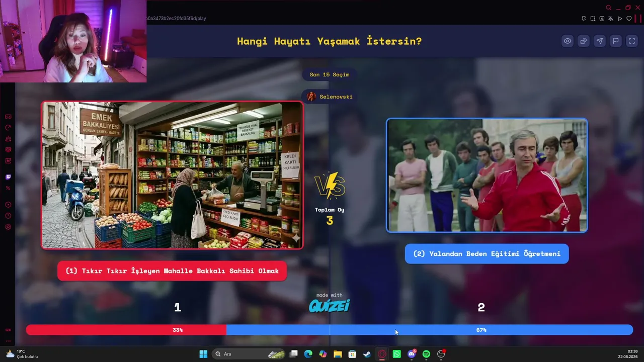Image resolution: width=644 pixels, height=362 pixels.
Task: Select the grocery store image card
Action: 172,175
